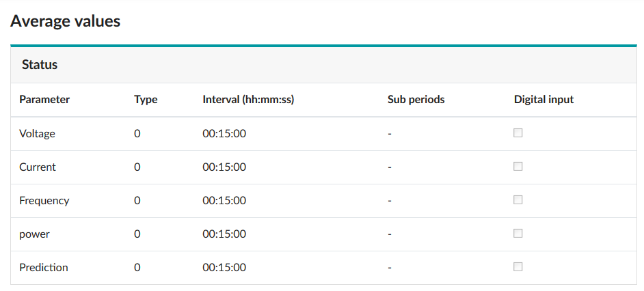Toggle Digital input checkbox for Current
644x291 pixels.
tap(518, 167)
